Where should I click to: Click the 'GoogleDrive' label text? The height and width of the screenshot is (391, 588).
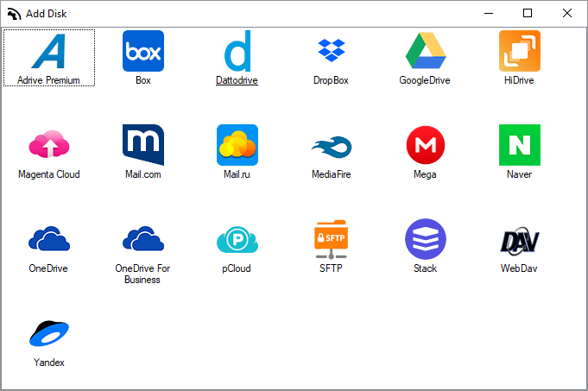click(425, 80)
